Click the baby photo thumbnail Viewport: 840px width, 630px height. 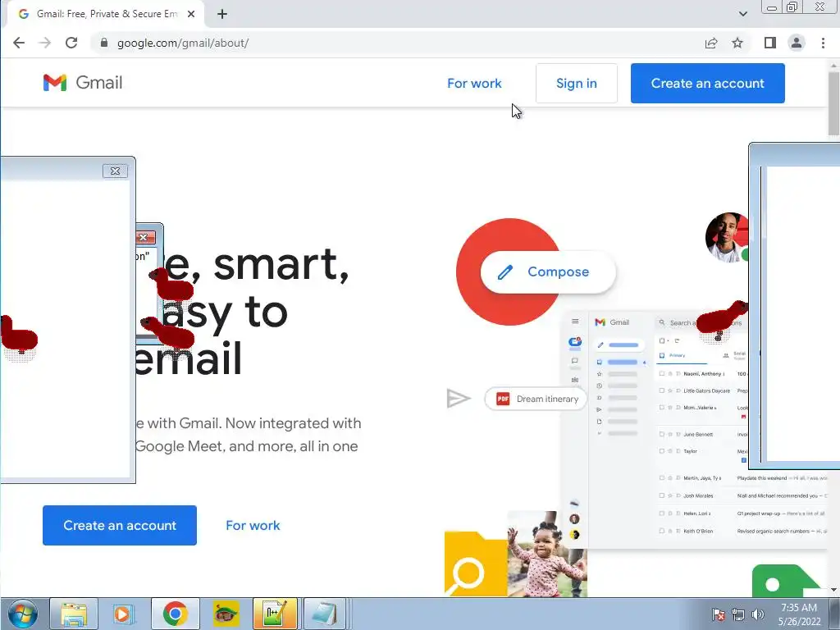click(547, 554)
